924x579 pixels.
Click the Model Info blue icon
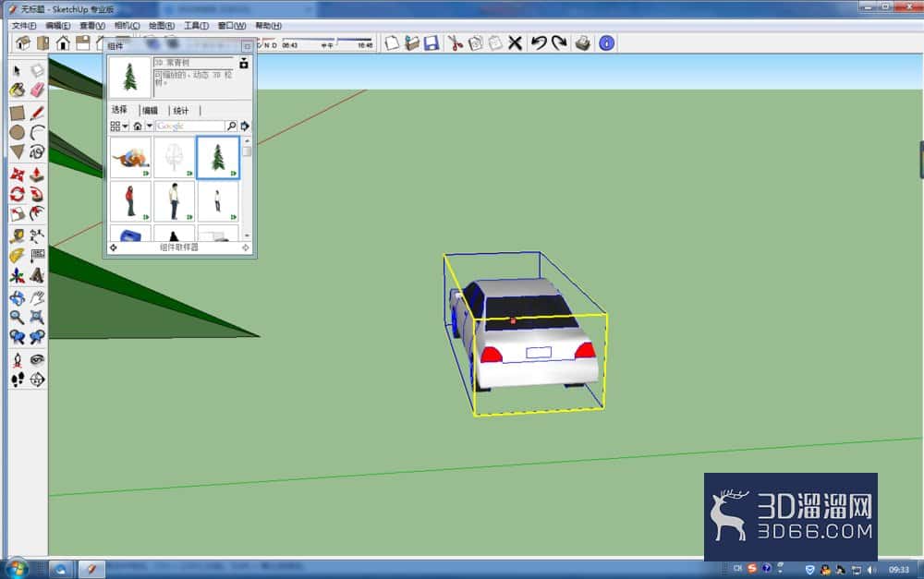click(606, 43)
